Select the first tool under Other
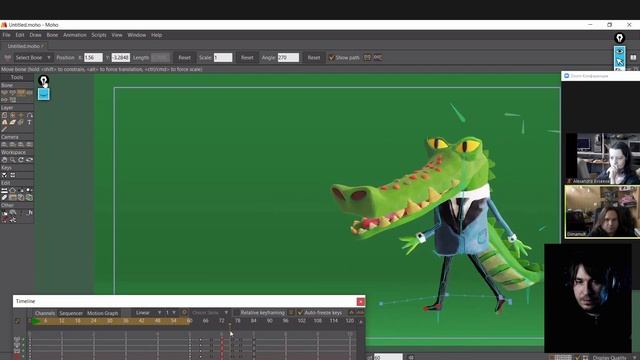 click(x=4, y=213)
